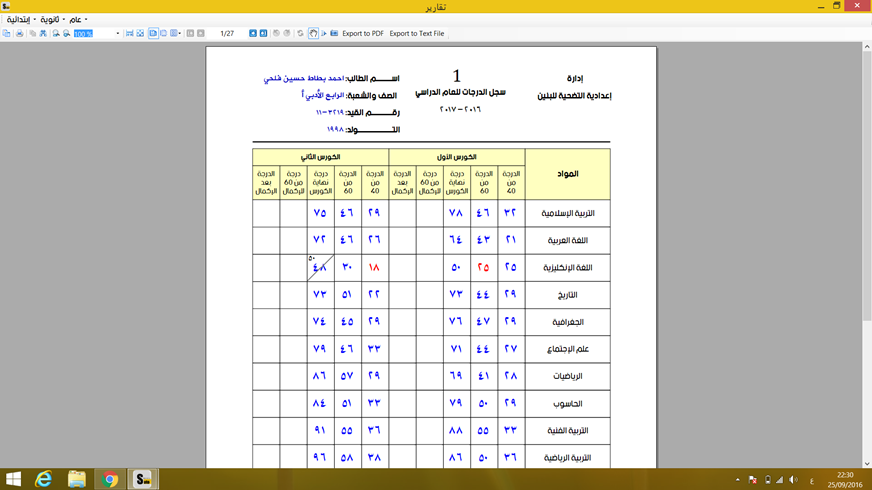This screenshot has width=872, height=490.
Task: Toggle single page layout view
Action: tap(153, 34)
